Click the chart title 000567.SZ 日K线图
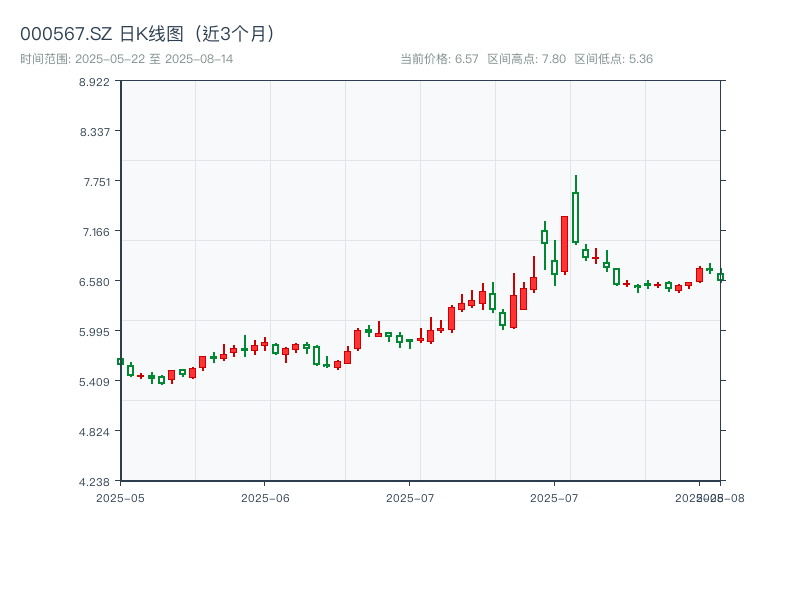The width and height of the screenshot is (800, 600). point(148,33)
